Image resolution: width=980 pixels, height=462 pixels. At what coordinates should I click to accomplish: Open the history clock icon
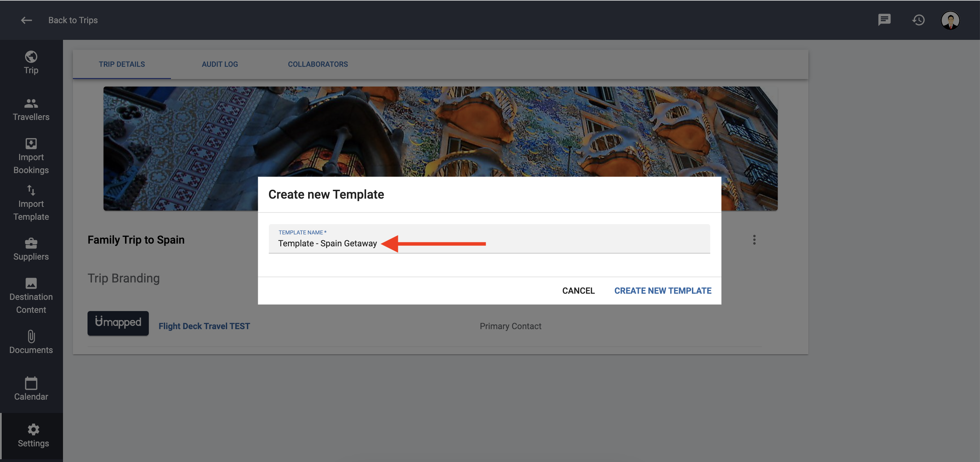[x=918, y=20]
